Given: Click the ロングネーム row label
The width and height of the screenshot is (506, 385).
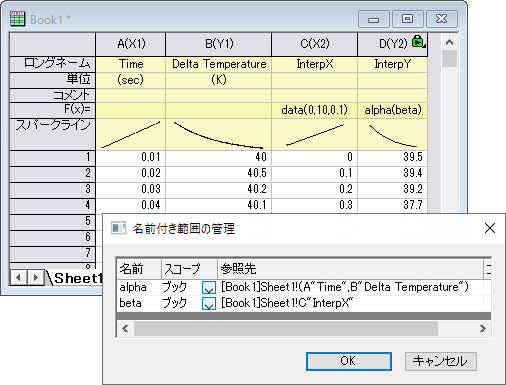Looking at the screenshot, I should coord(53,64).
